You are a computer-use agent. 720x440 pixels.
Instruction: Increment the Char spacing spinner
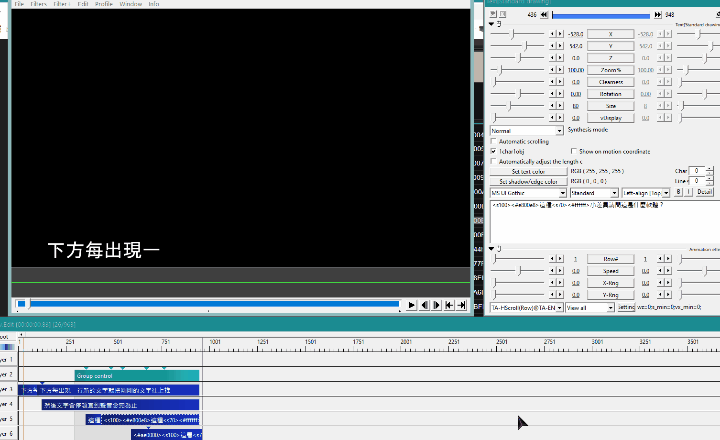pyautogui.click(x=710, y=169)
